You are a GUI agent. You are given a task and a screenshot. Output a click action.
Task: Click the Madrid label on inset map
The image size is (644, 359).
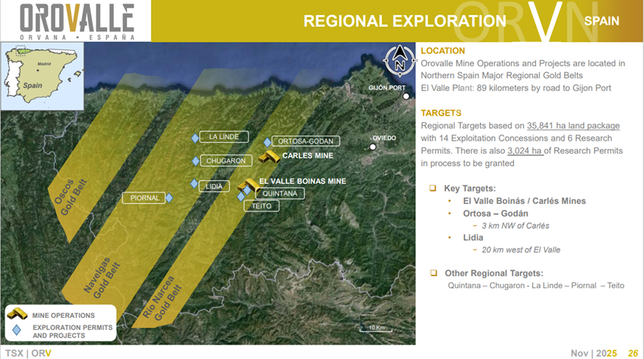tap(44, 64)
